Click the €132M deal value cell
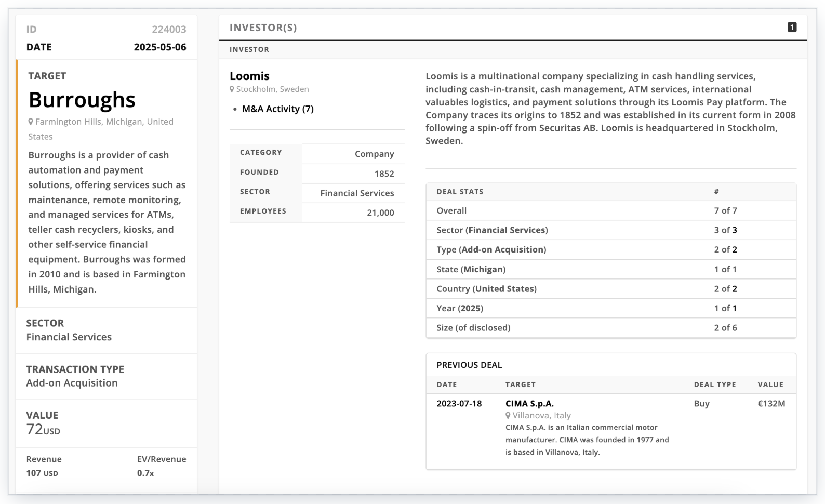This screenshot has height=504, width=825. point(771,403)
